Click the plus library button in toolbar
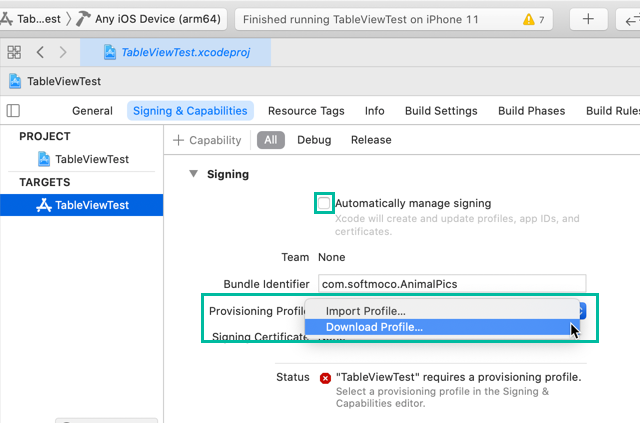The width and height of the screenshot is (640, 423). pyautogui.click(x=588, y=19)
